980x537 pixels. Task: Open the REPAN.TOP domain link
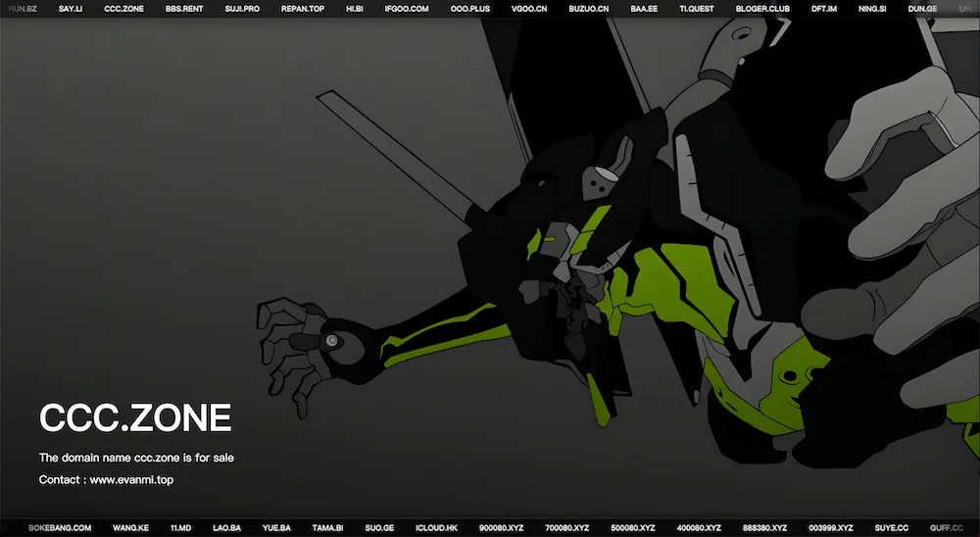[x=303, y=9]
